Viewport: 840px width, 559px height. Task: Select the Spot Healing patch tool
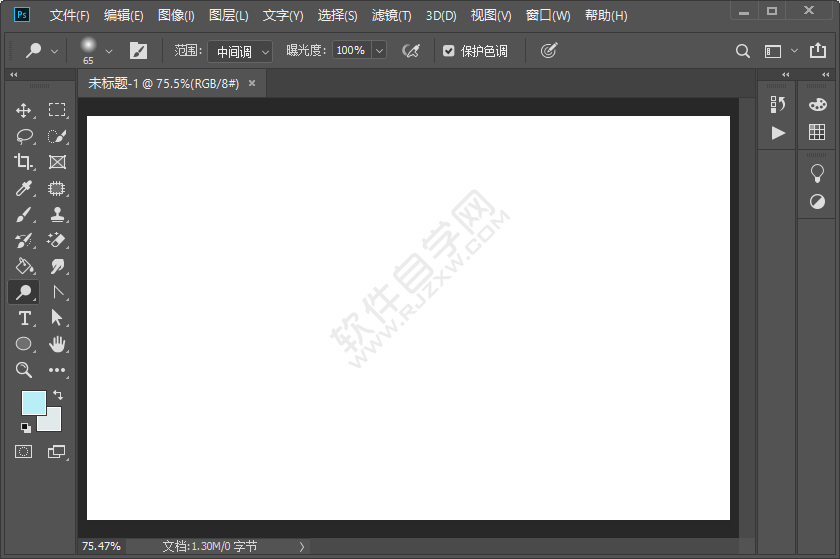coord(56,188)
